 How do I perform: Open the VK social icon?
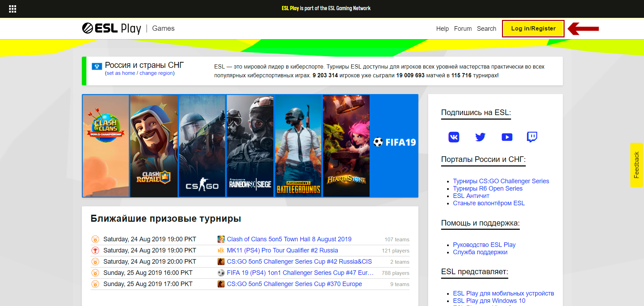(454, 137)
